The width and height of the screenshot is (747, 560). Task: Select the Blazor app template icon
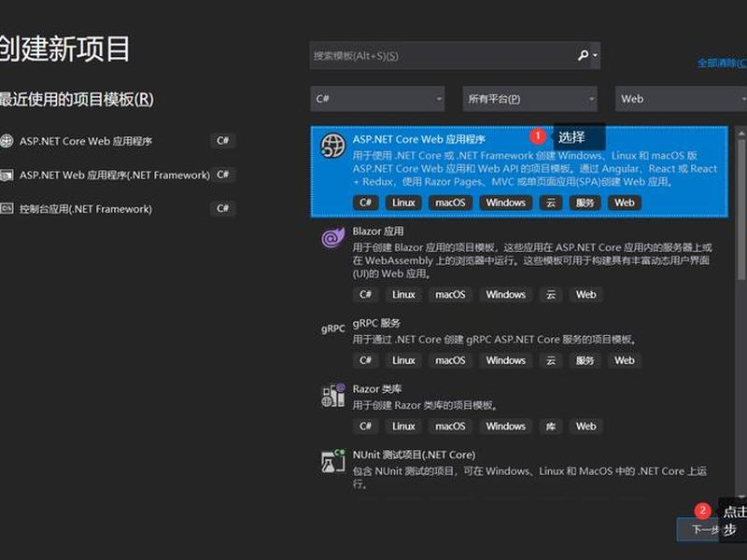(x=332, y=237)
